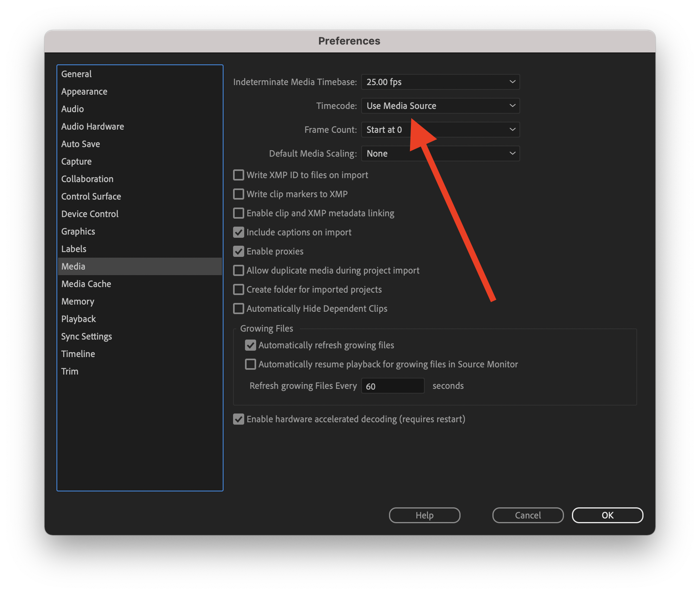Image resolution: width=700 pixels, height=594 pixels.
Task: Enable Create folder for imported projects
Action: click(238, 289)
